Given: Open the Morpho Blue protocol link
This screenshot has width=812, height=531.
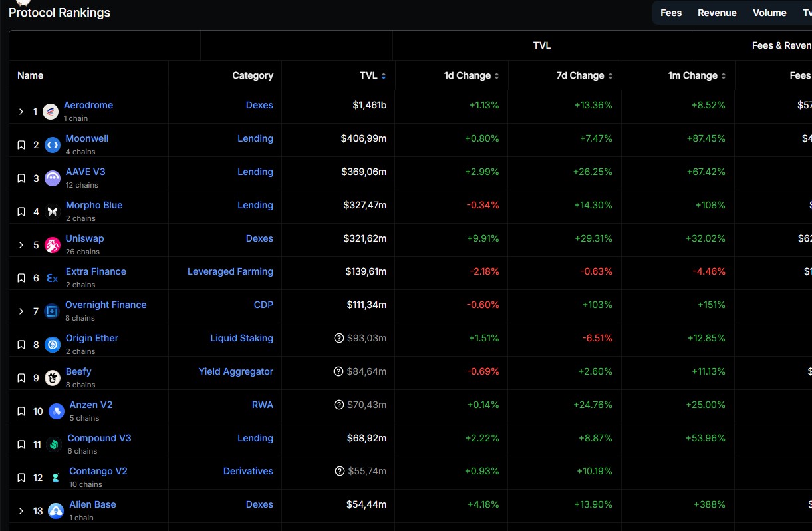Looking at the screenshot, I should 94,205.
